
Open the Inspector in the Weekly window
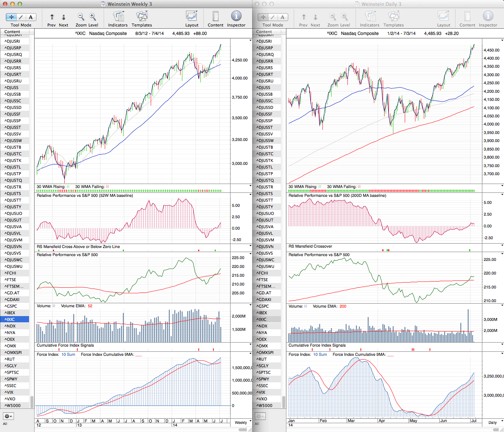pos(236,17)
